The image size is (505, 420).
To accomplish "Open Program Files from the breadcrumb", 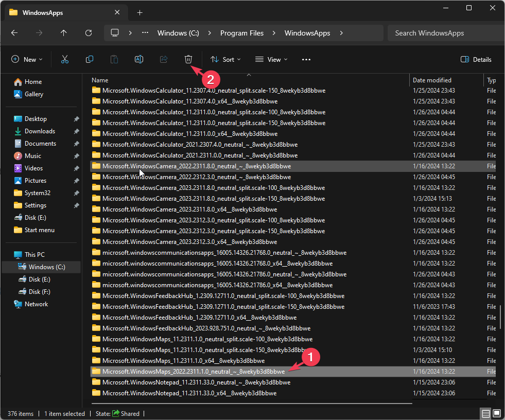I will tap(242, 32).
